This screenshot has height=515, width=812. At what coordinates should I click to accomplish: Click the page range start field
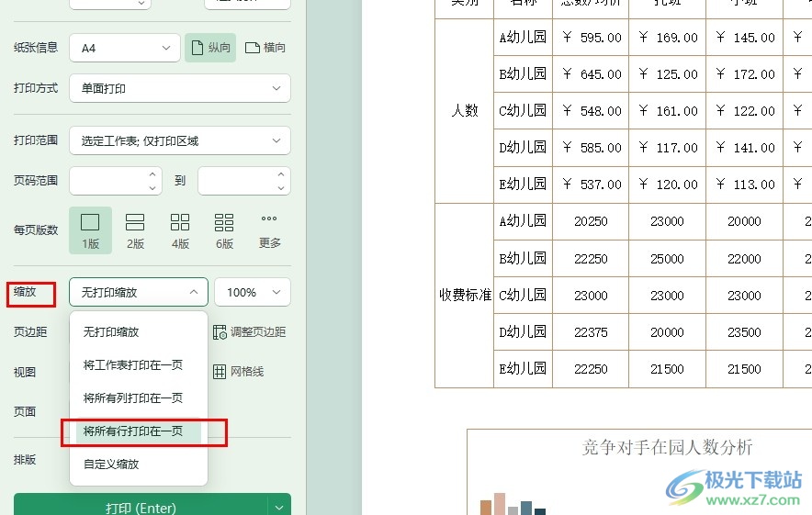point(116,181)
